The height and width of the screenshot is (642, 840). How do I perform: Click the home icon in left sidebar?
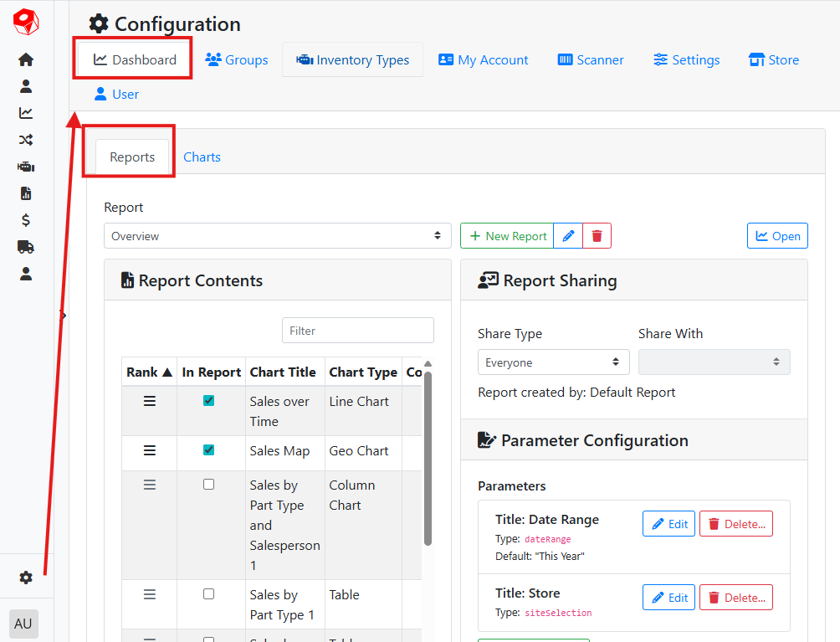point(26,59)
